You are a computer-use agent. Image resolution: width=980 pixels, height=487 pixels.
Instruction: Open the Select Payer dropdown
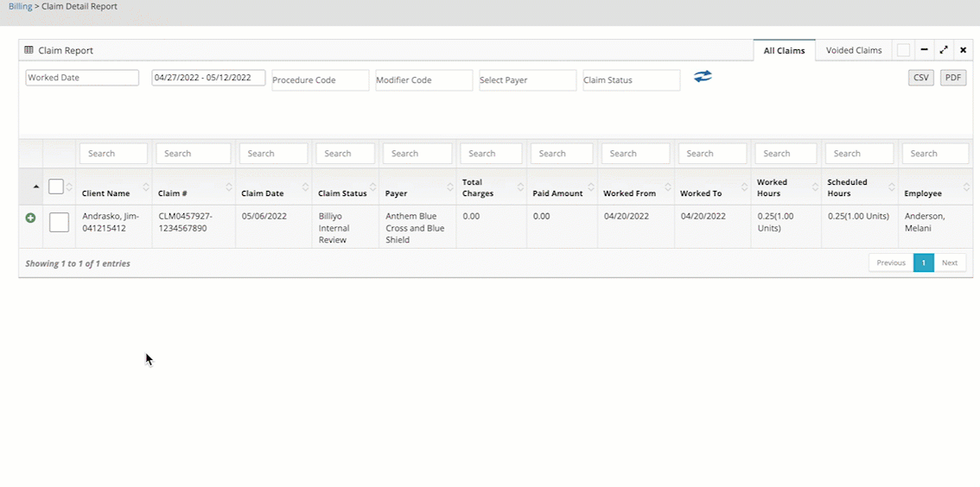click(x=527, y=80)
